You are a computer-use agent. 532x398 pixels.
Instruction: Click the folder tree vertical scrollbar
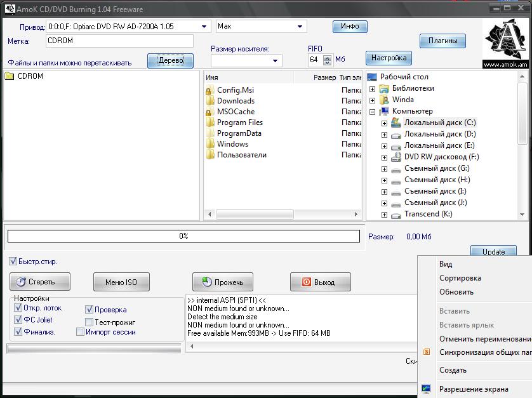522,145
